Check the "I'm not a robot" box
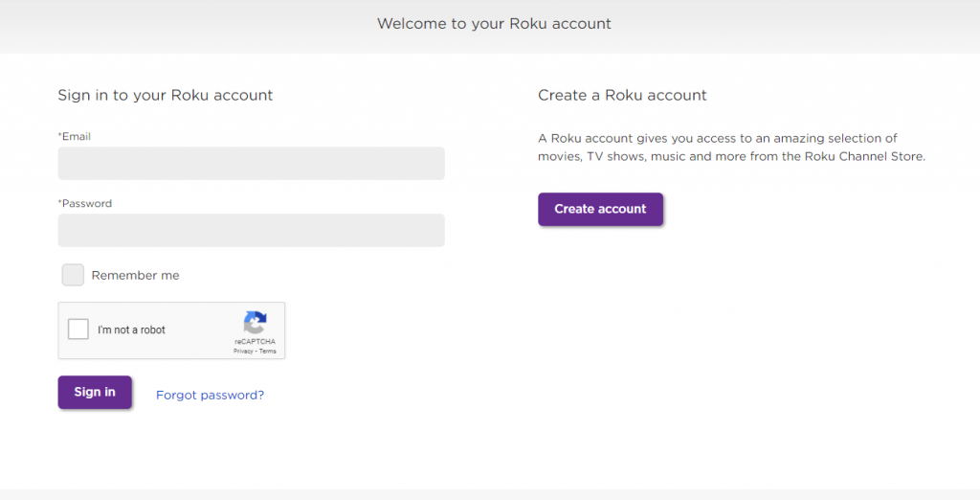Screen dimensions: 980x500 pyautogui.click(x=78, y=330)
